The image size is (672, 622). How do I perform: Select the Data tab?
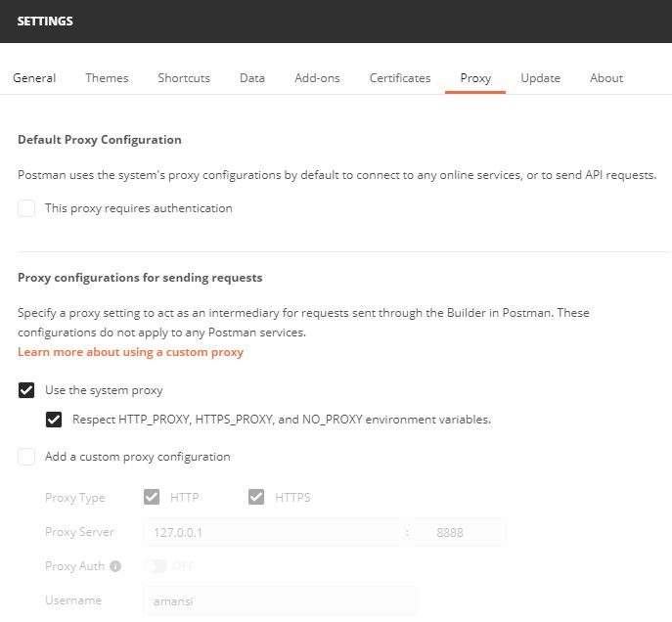pyautogui.click(x=252, y=78)
